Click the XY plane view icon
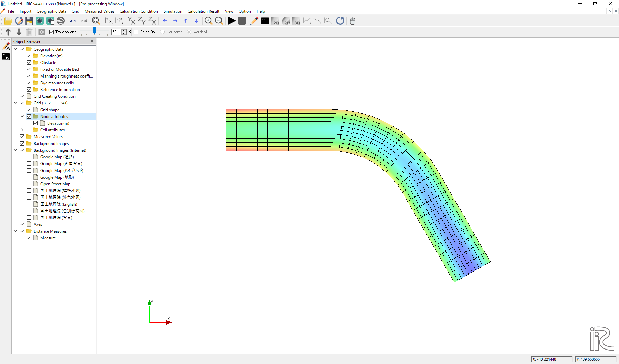Screen dimensions: 619x364 pyautogui.click(x=131, y=21)
